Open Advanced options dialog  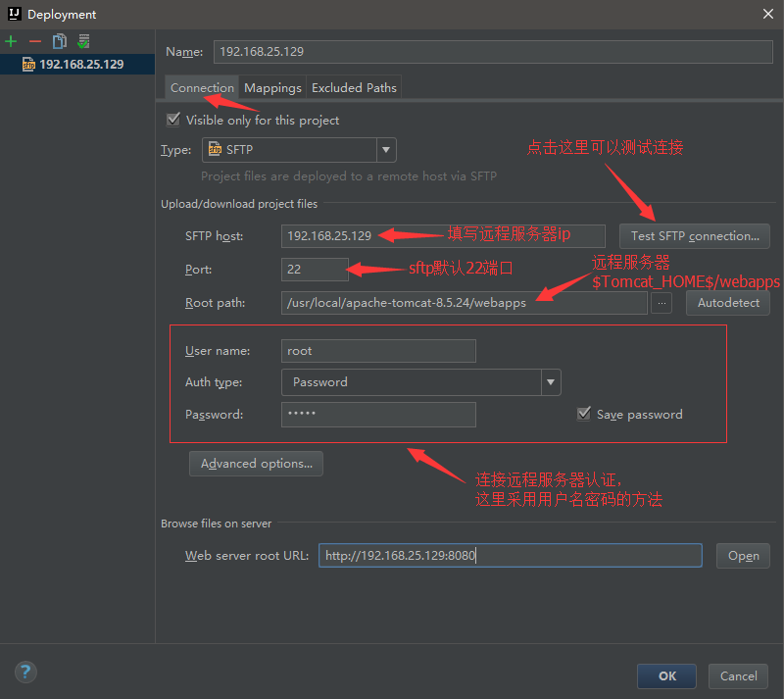point(256,464)
